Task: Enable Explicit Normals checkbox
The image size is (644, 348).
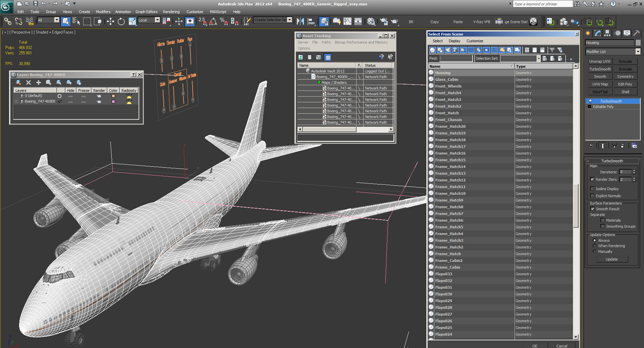Action: point(592,196)
